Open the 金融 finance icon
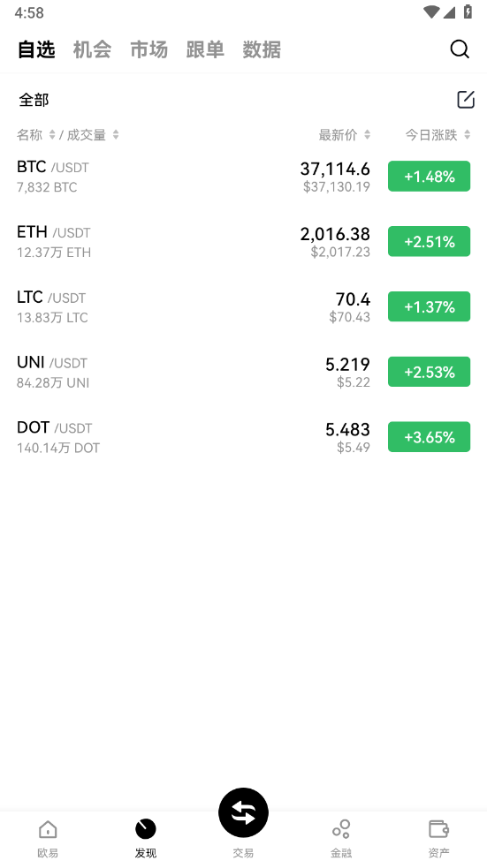The width and height of the screenshot is (487, 868). [341, 828]
